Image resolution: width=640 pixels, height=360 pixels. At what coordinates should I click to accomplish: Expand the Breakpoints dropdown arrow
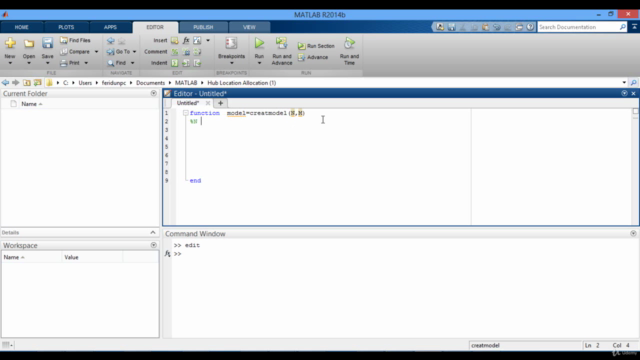[x=231, y=63]
